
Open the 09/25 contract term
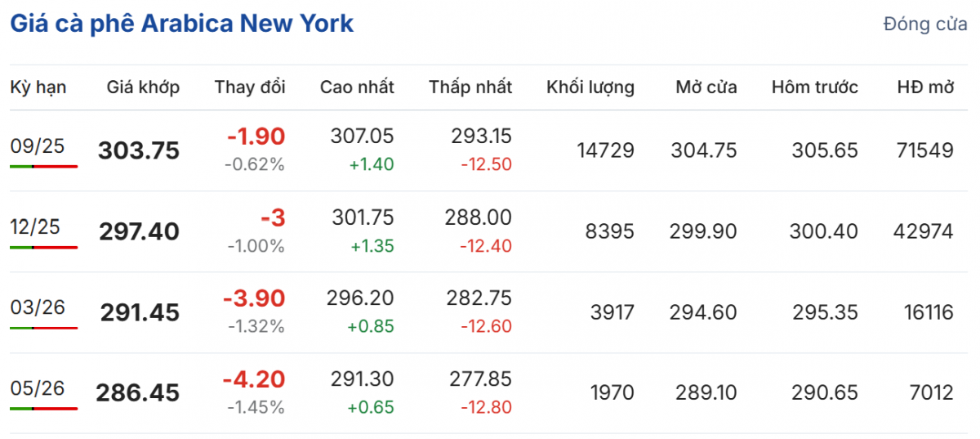pyautogui.click(x=37, y=146)
